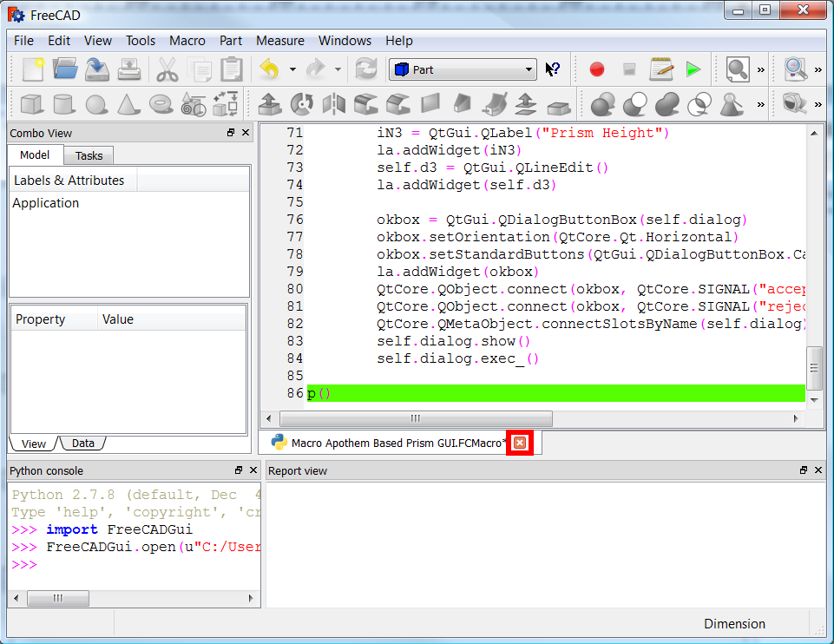
Task: Create a Box primitive
Action: pos(32,104)
